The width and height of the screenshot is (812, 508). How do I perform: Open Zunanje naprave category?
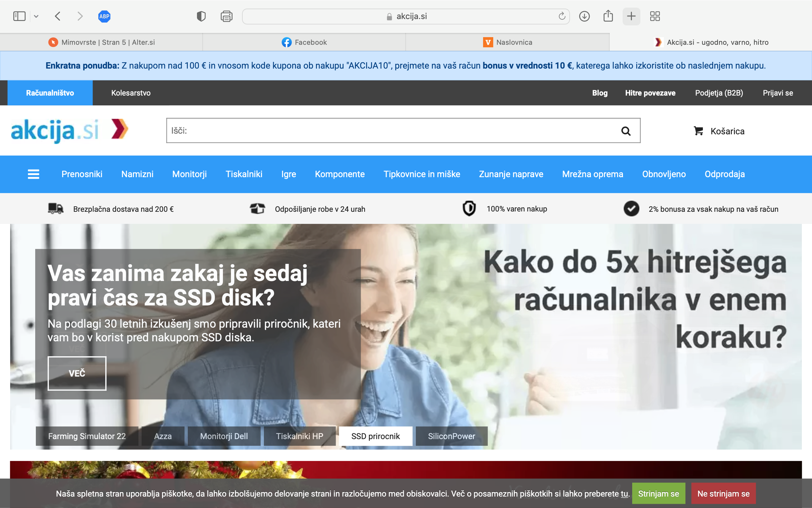point(511,174)
